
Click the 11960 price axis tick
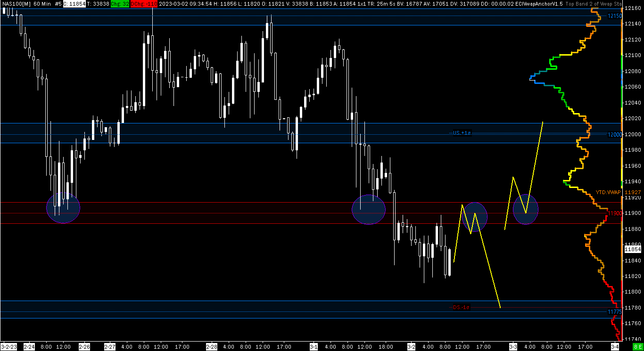(x=632, y=166)
